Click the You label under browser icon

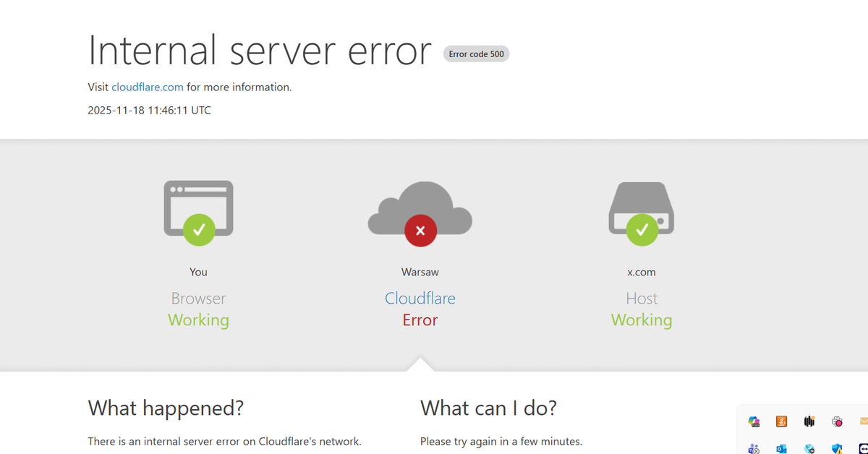pos(198,272)
